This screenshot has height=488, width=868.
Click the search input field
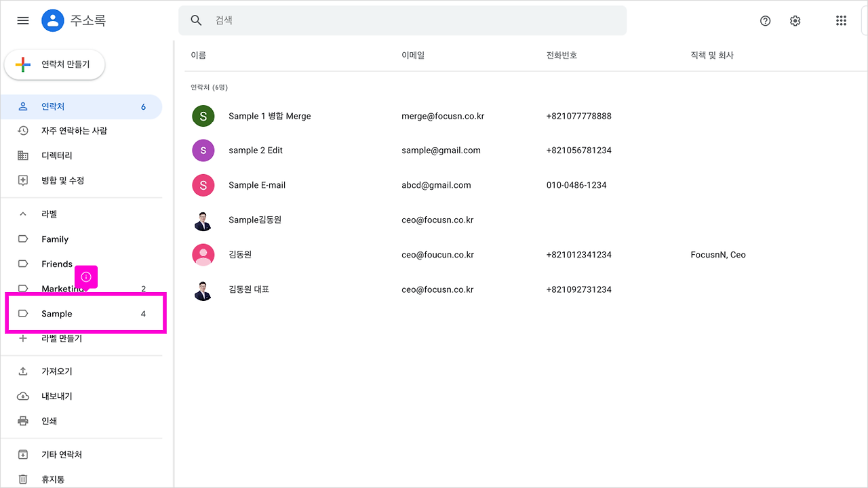pos(403,20)
